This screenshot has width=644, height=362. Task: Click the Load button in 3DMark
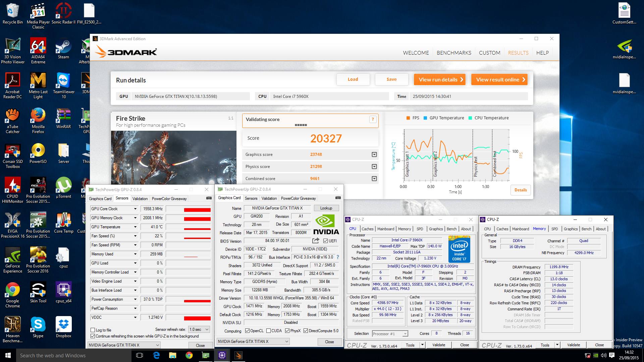353,79
